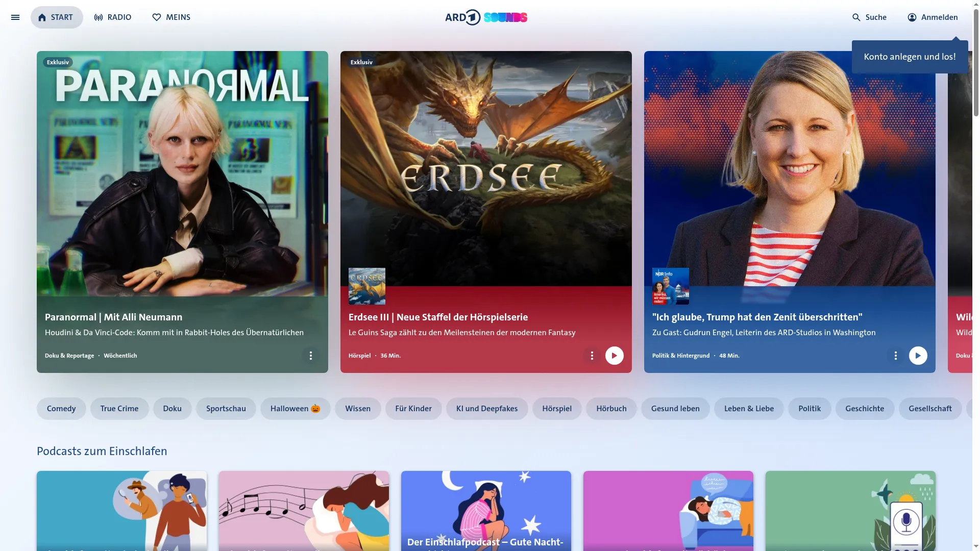This screenshot has height=551, width=980.
Task: Select the Halloween category chip
Action: (295, 409)
